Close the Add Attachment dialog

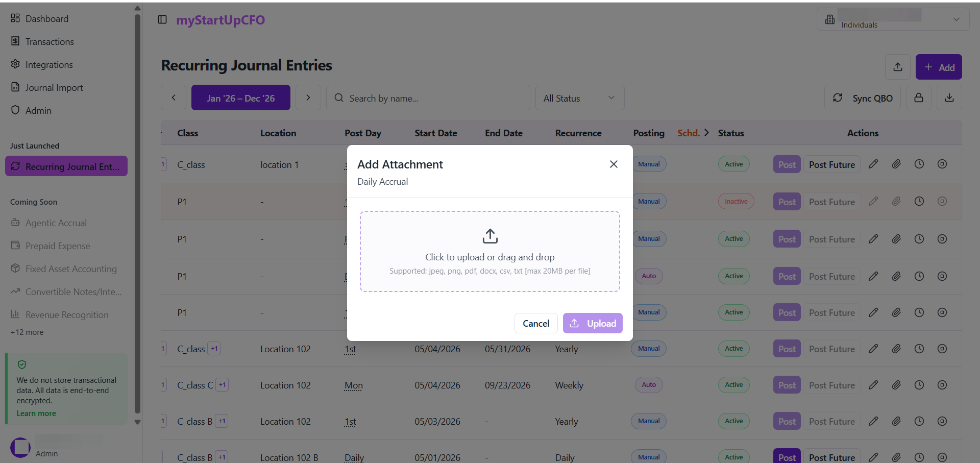coord(614,164)
